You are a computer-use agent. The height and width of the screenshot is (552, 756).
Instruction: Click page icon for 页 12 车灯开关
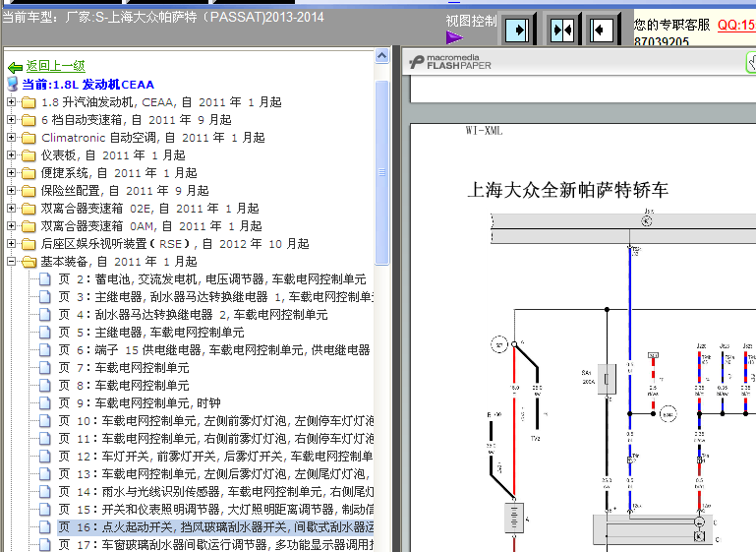tap(45, 456)
